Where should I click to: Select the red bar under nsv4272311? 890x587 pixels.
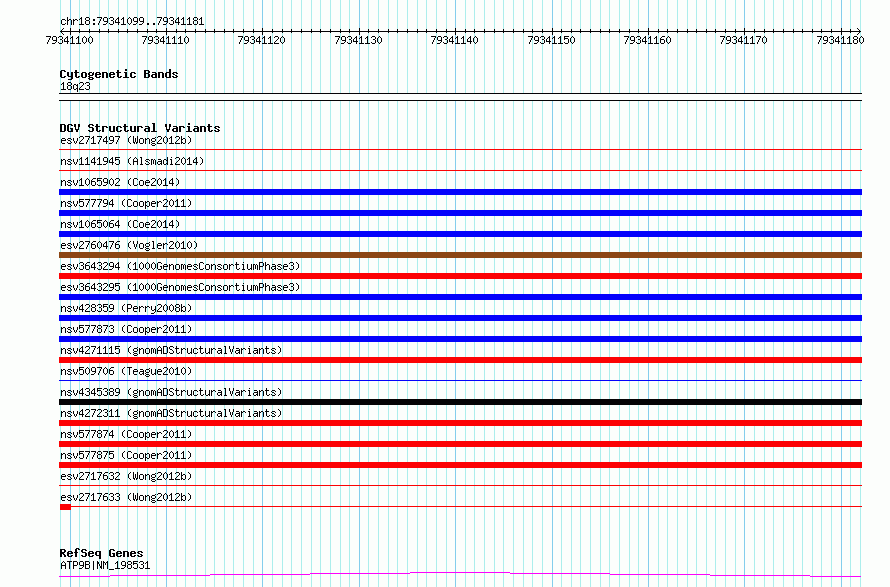460,423
